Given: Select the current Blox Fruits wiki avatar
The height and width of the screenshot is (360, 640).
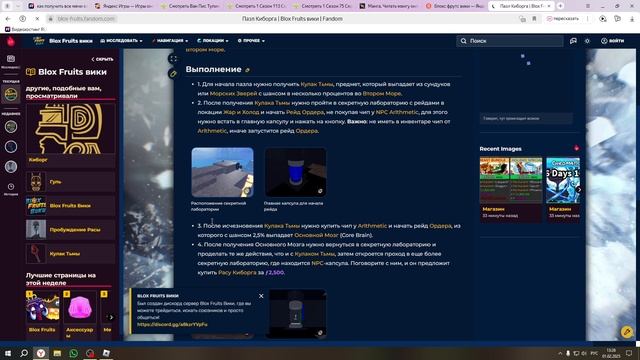Looking at the screenshot, I should pyautogui.click(x=11, y=94).
